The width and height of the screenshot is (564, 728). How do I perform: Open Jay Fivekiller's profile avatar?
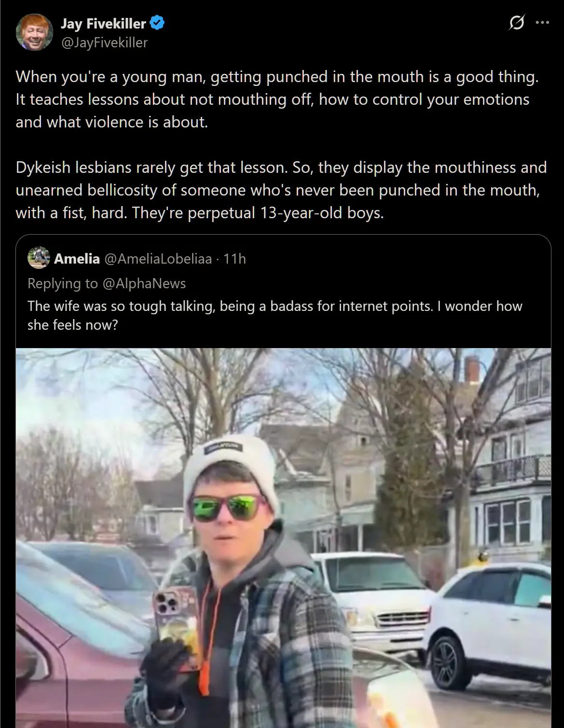34,32
